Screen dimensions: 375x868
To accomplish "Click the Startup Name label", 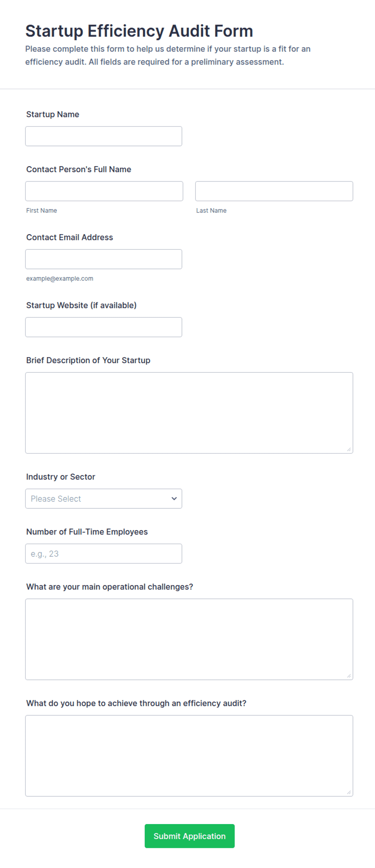I will 53,114.
